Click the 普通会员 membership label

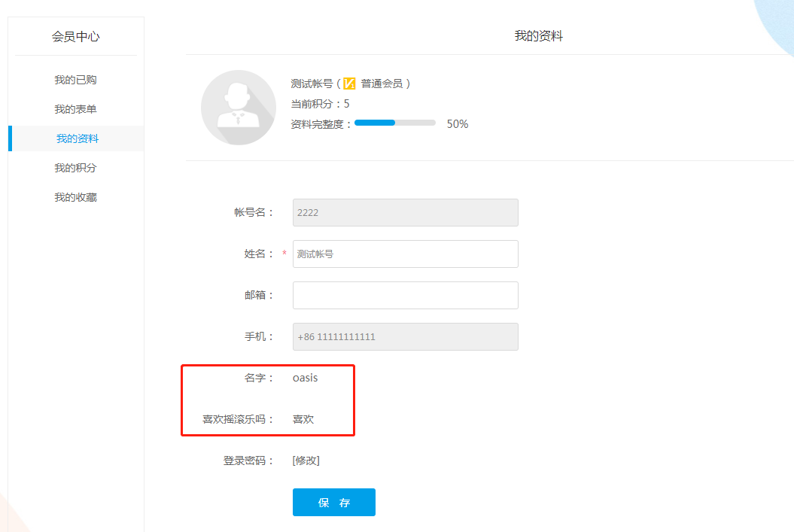coord(382,84)
